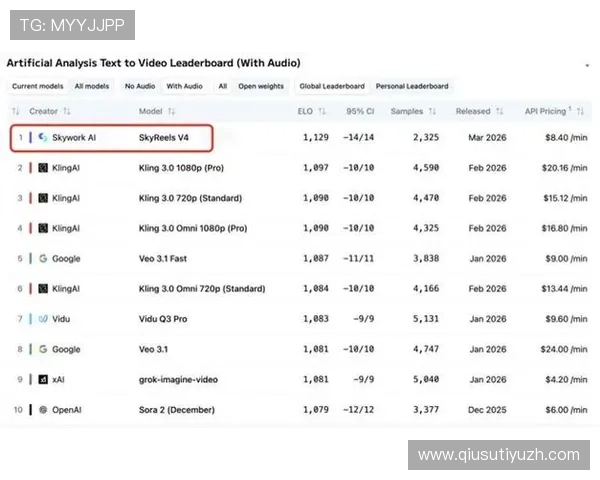This screenshot has width=600, height=480.
Task: Choose the Open weights filter
Action: pos(261,86)
